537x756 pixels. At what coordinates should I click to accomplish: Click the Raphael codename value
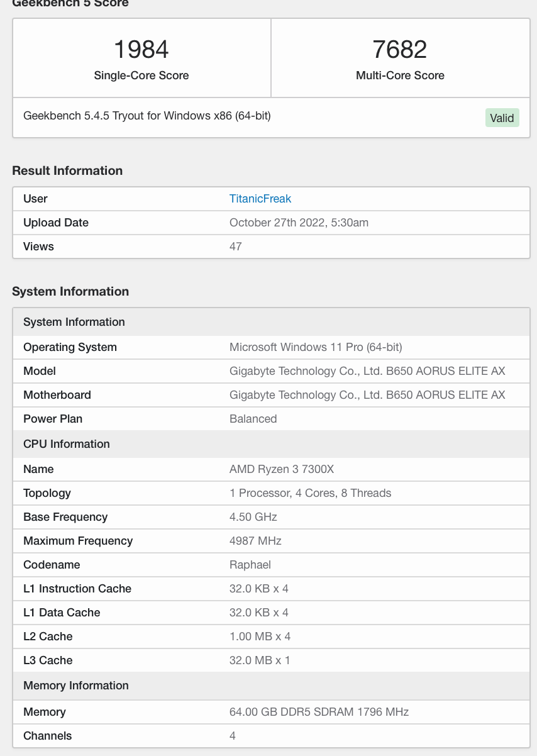250,565
